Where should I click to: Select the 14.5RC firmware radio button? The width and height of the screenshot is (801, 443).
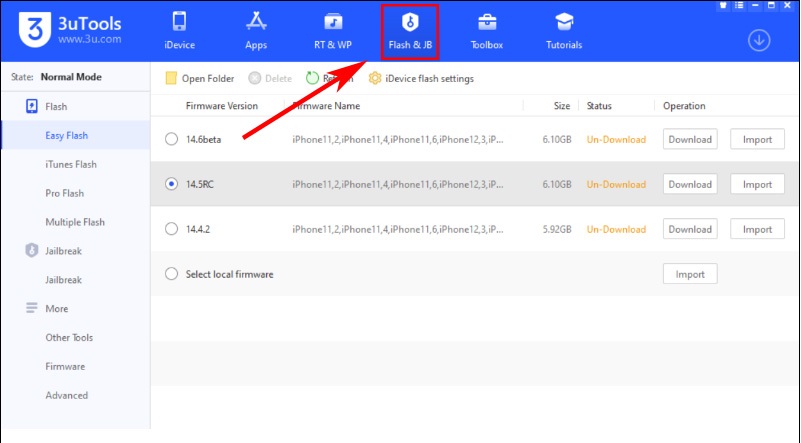(172, 184)
